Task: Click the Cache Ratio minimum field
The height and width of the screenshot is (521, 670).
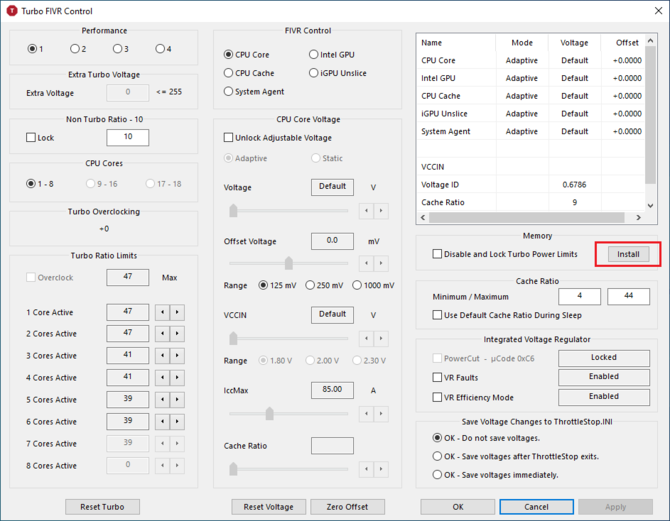Action: point(579,296)
